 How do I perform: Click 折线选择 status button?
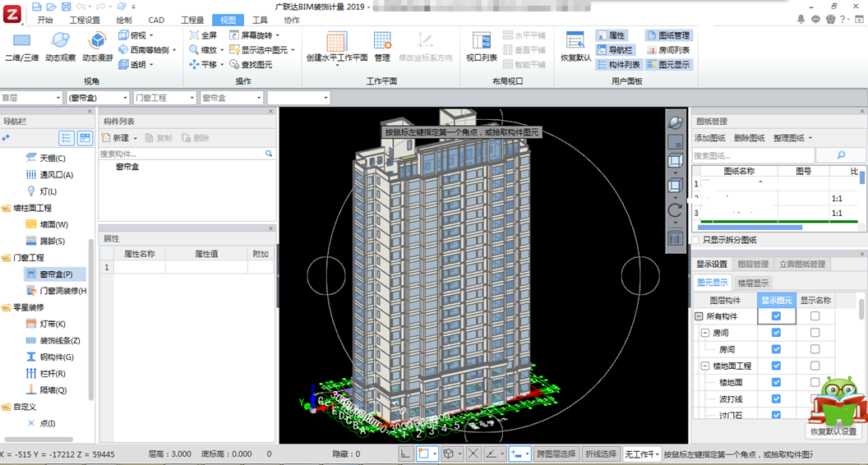(x=601, y=454)
